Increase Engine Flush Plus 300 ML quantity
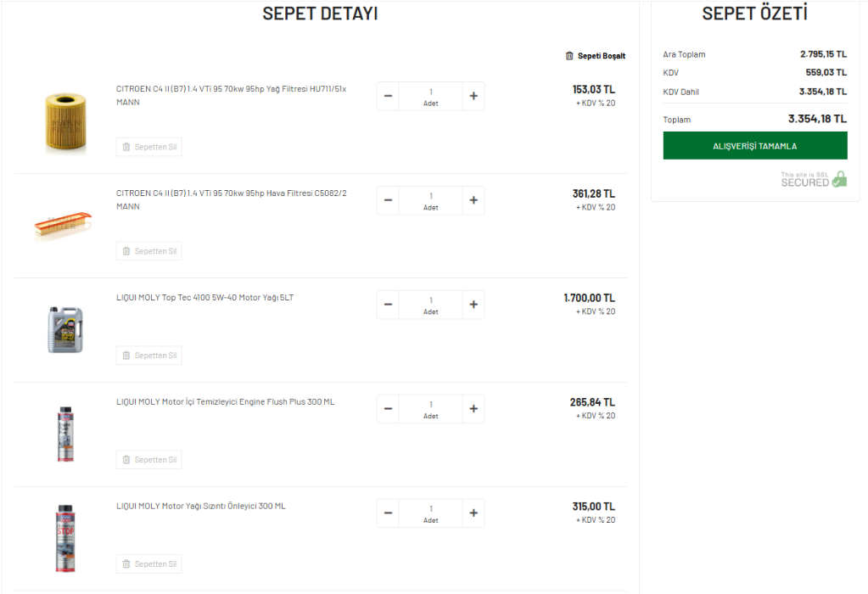Image resolution: width=868 pixels, height=594 pixels. pyautogui.click(x=473, y=408)
